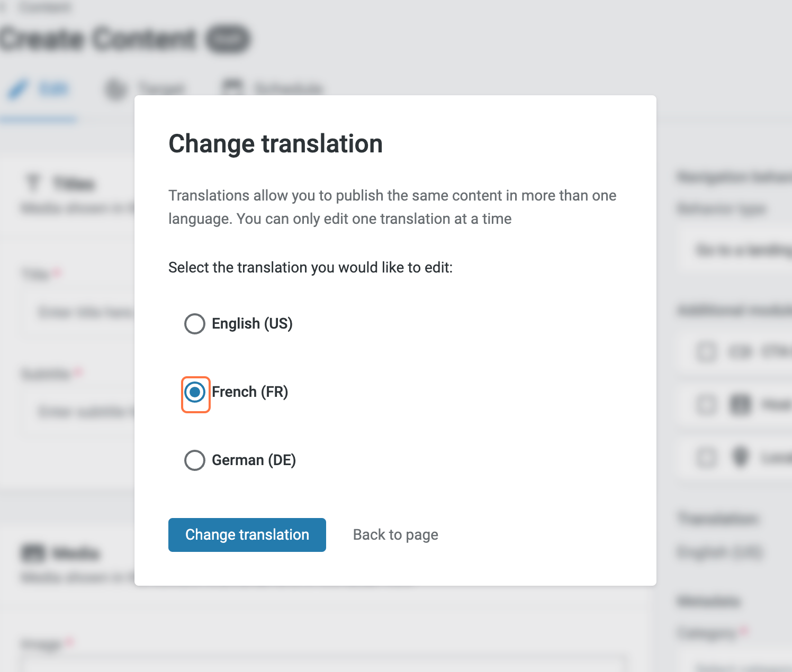Click the Back to page link
Screen dimensions: 792x672
click(395, 534)
